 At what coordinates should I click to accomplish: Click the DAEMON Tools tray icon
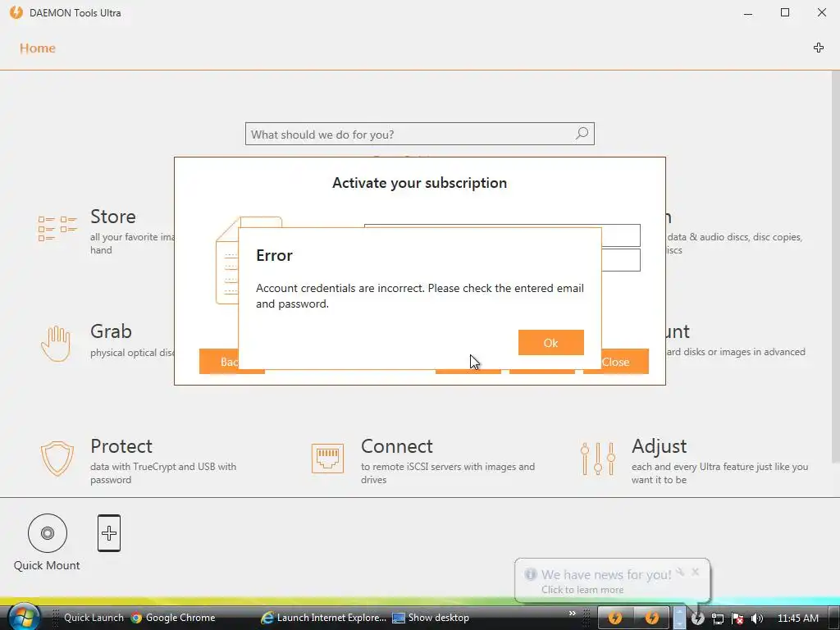[x=697, y=618]
